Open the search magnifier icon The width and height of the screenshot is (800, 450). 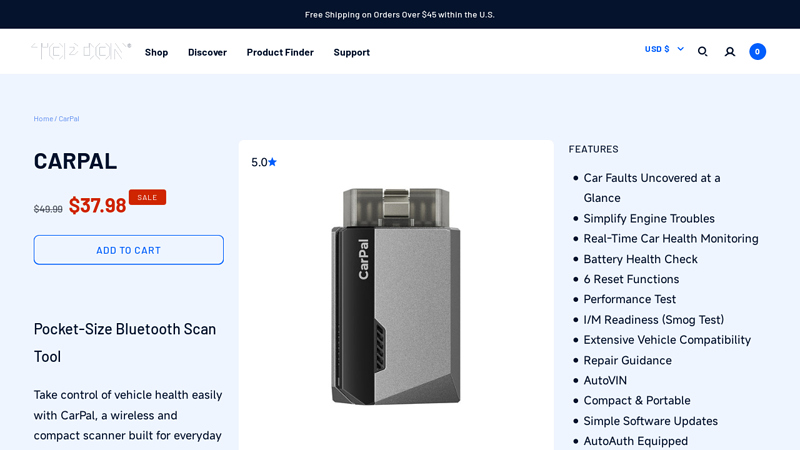click(x=702, y=51)
